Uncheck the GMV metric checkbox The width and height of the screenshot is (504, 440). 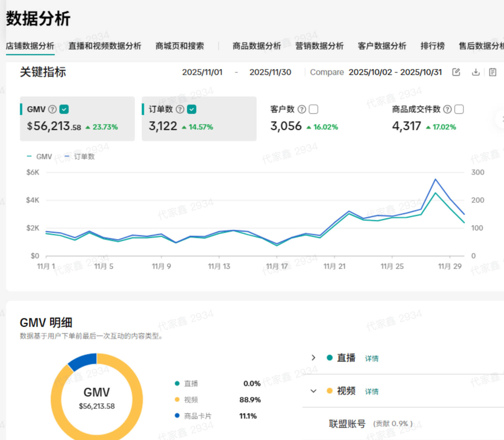(x=64, y=109)
